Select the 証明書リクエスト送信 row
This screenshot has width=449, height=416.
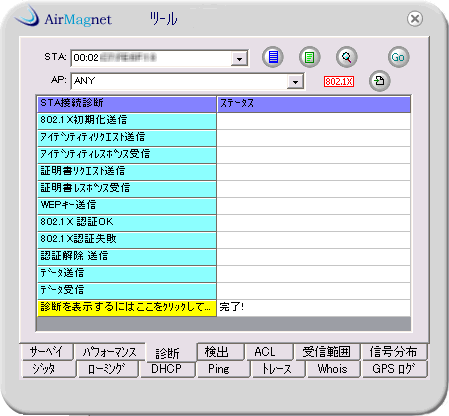pos(127,172)
